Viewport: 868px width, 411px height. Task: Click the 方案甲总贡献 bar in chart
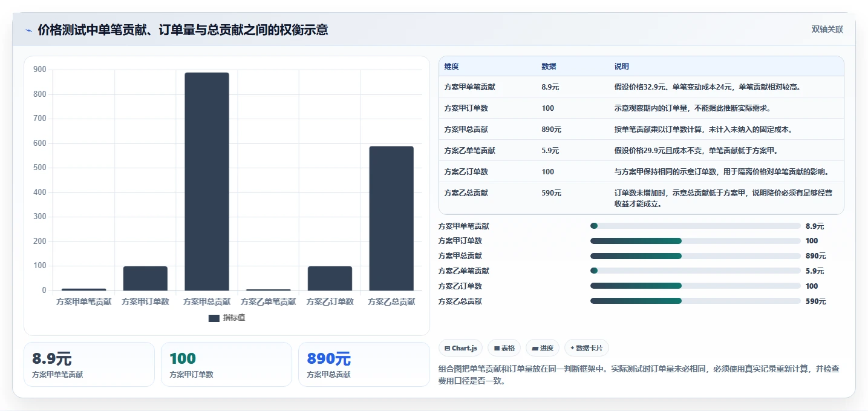[x=207, y=182]
